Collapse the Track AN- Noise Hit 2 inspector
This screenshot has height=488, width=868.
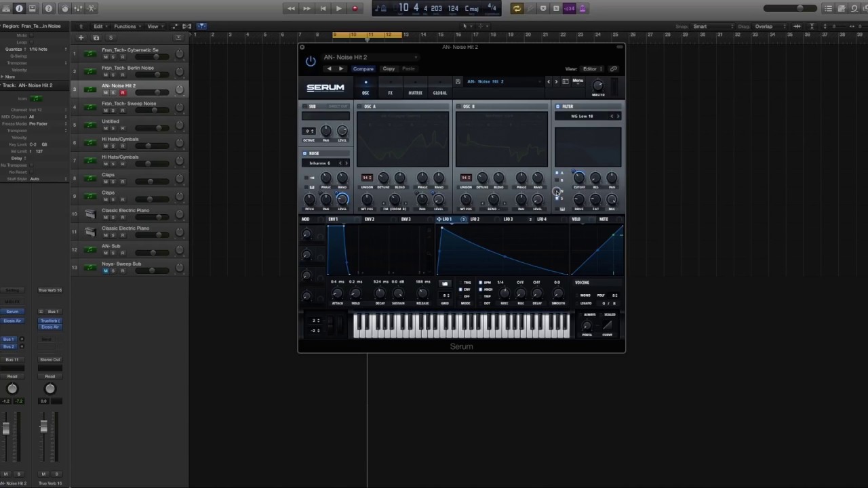pyautogui.click(x=2, y=85)
